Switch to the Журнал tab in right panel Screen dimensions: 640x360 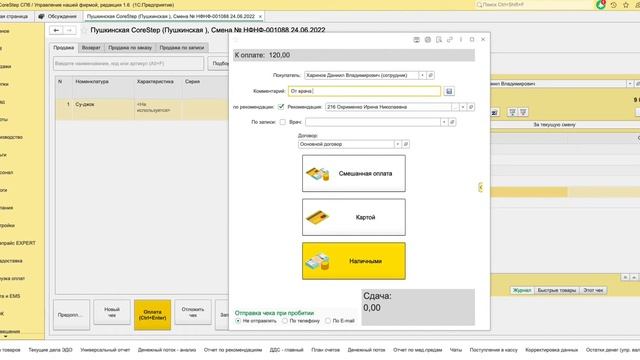click(x=522, y=290)
